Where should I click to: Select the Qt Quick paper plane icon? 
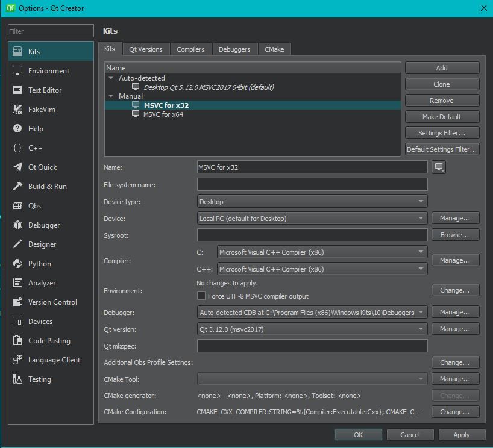(17, 167)
